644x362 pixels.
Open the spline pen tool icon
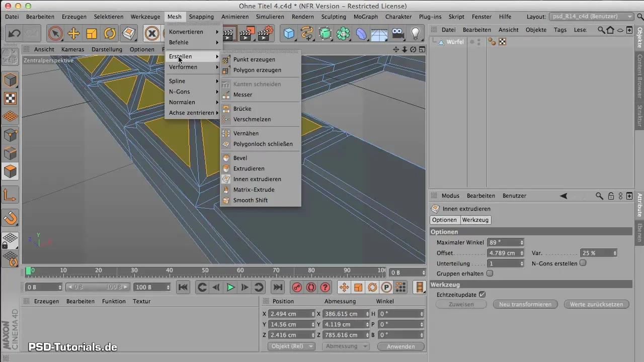[307, 34]
